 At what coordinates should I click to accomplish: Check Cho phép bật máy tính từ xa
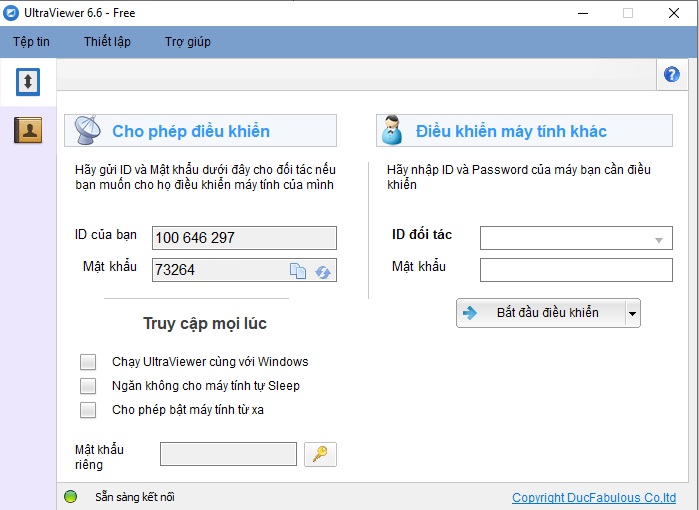click(88, 410)
